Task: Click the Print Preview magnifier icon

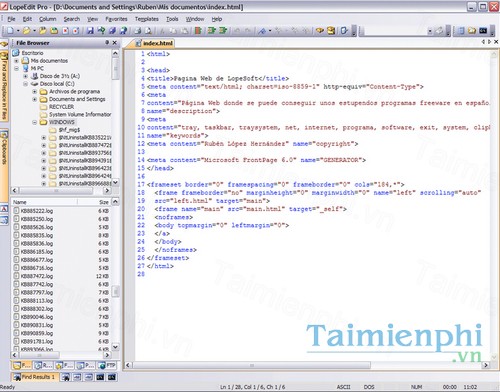Action: click(x=148, y=31)
